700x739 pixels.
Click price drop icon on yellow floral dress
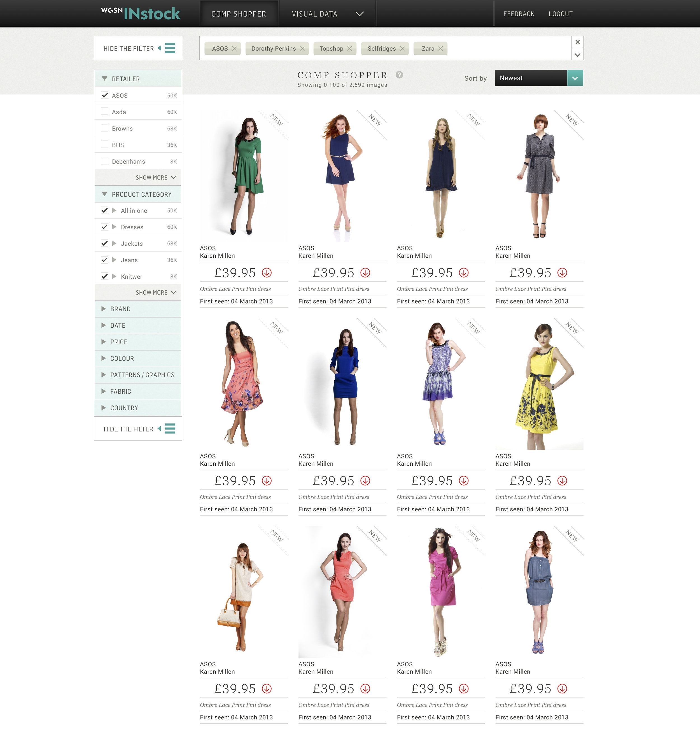(562, 481)
